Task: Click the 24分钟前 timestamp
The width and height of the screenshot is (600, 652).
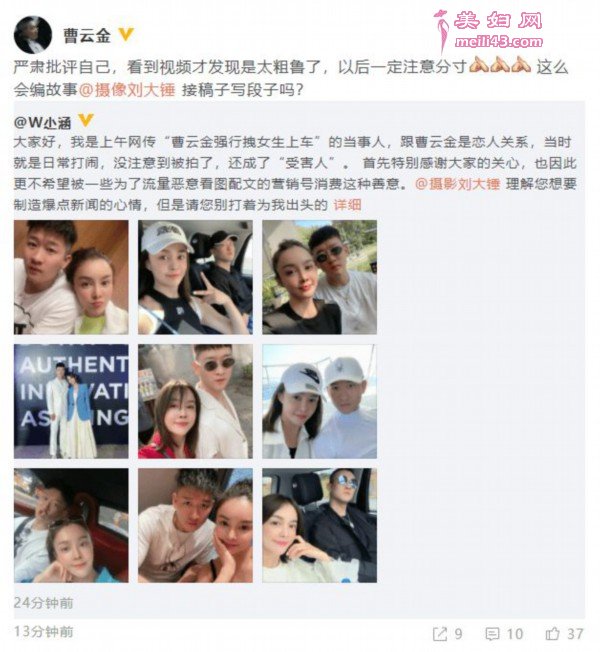Action: click(x=43, y=603)
